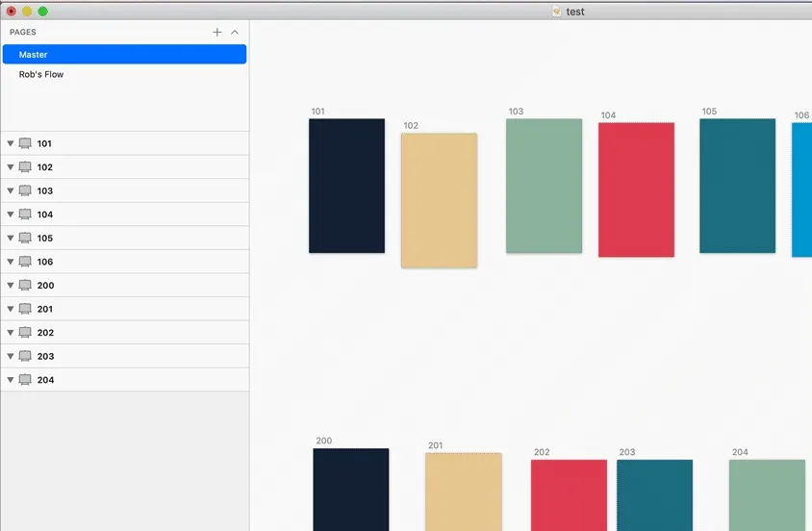Click canvas title label 200
The width and height of the screenshot is (812, 531).
pos(323,441)
